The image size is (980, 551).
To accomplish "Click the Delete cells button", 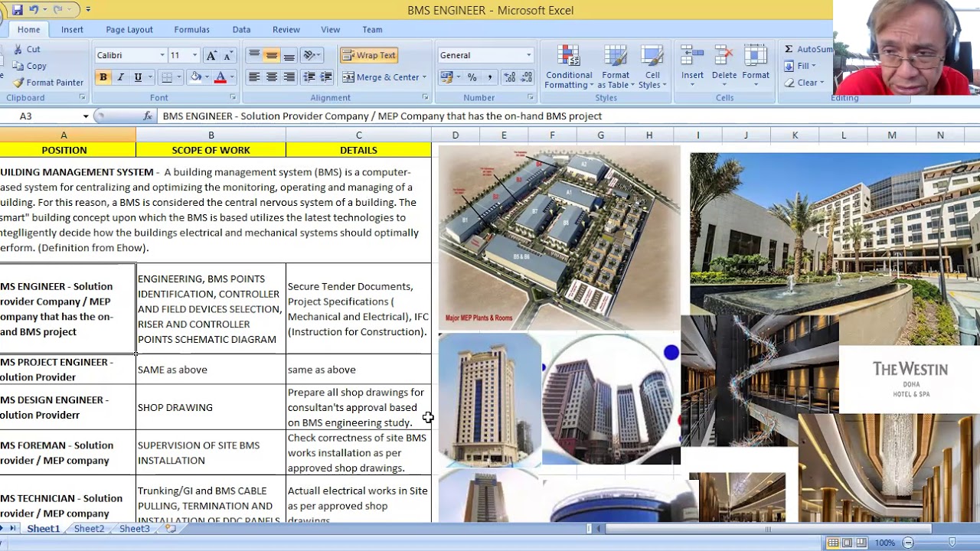I will click(x=724, y=64).
